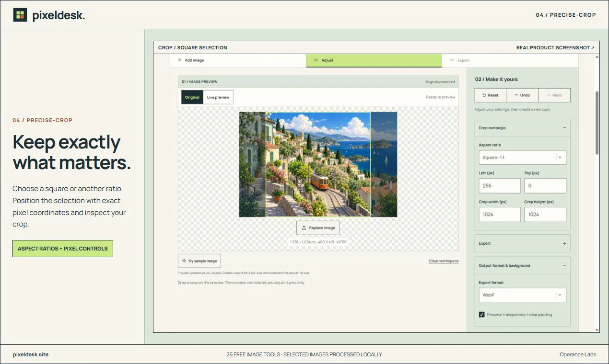Focus the Crop width (px) field

499,215
